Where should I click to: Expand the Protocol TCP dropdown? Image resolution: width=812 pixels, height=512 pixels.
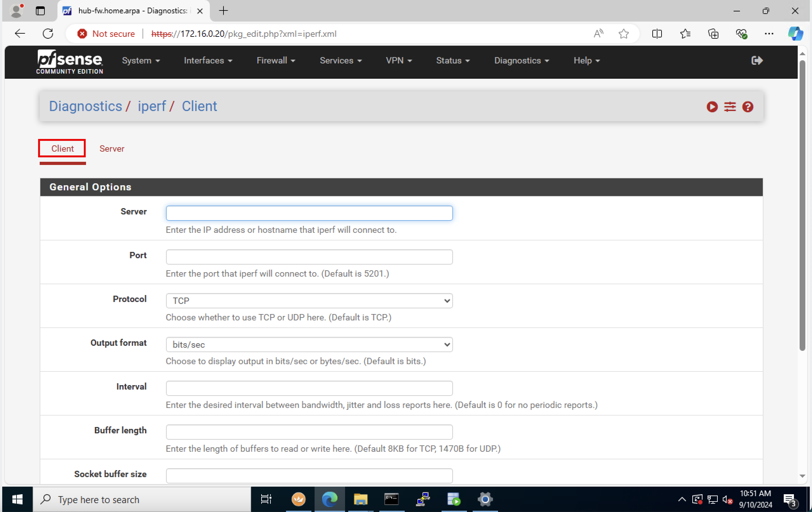point(309,301)
